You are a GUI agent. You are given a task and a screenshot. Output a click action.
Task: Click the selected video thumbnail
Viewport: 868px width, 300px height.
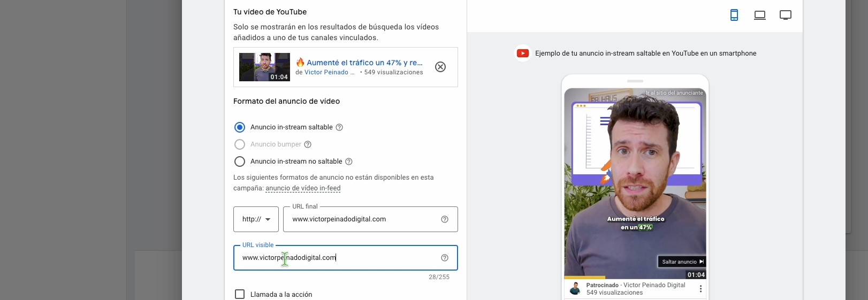264,67
